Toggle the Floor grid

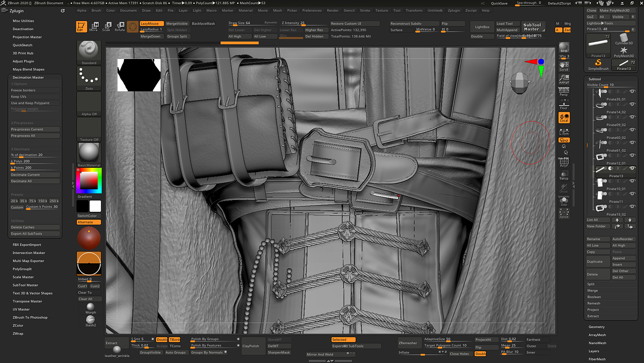(x=564, y=104)
